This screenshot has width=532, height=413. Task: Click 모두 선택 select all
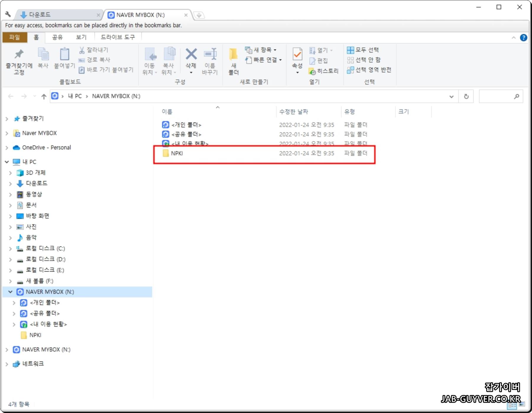coord(363,50)
